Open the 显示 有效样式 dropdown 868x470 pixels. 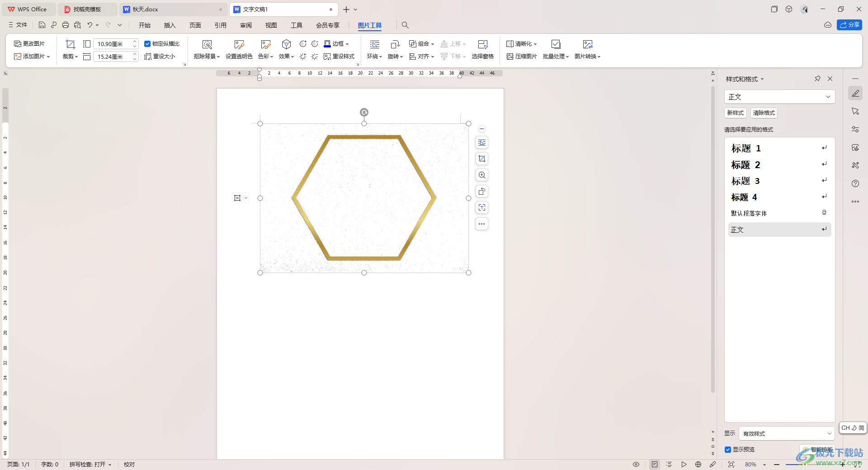pyautogui.click(x=787, y=433)
